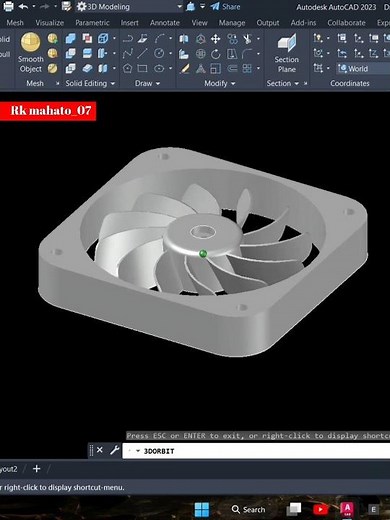Open the Manage ribbon tab
The width and height of the screenshot is (390, 520).
click(x=232, y=23)
